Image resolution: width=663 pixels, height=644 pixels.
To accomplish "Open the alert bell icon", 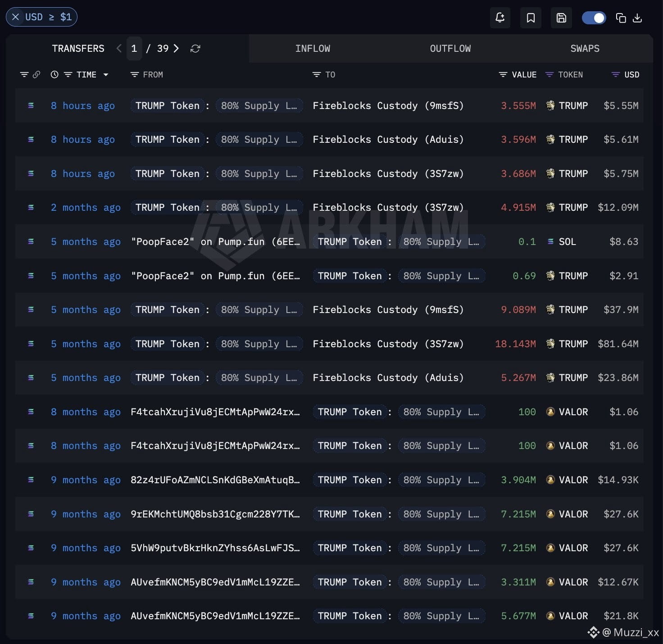I will (500, 18).
